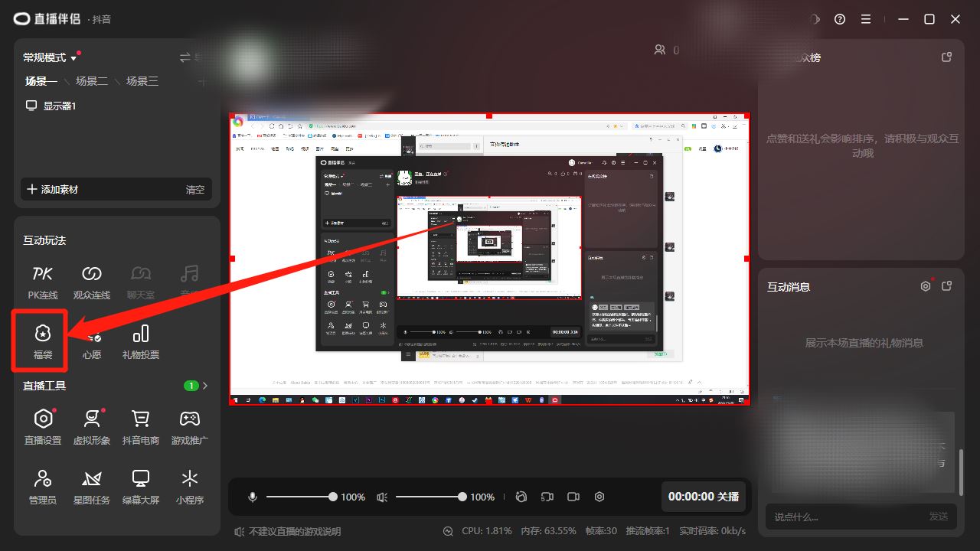Open the 聊天室 feature
This screenshot has width=980, height=551.
pos(141,281)
